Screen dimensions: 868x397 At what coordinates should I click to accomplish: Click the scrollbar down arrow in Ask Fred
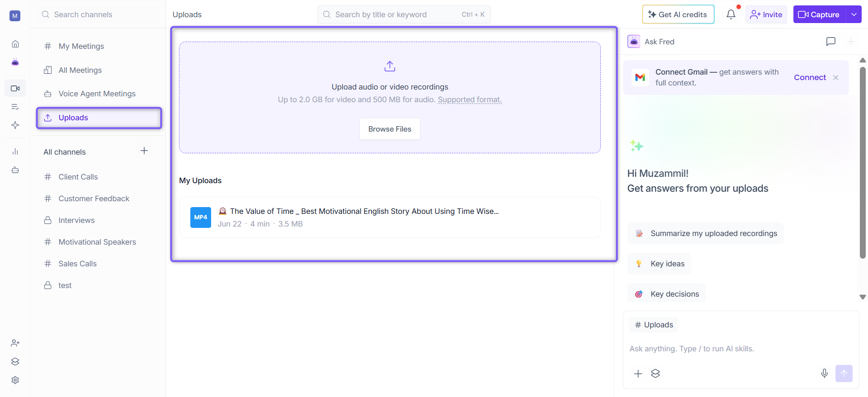863,297
